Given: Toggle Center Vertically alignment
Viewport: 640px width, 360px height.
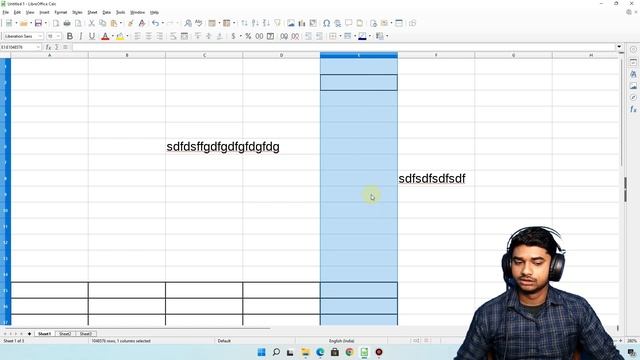Looking at the screenshot, I should [209, 36].
